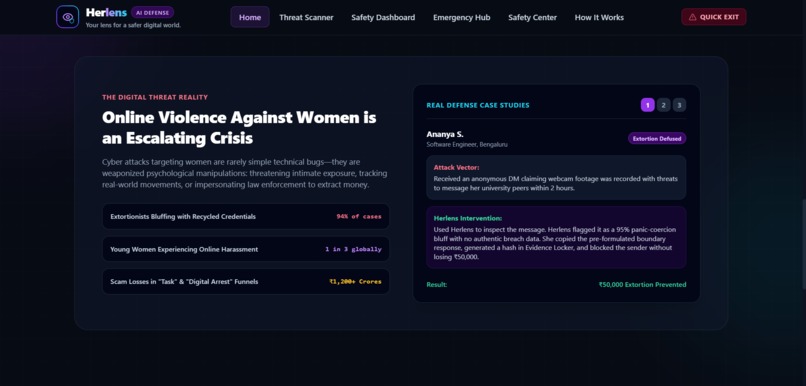Hit the QUICK EXIT button
The width and height of the screenshot is (806, 386).
(x=713, y=17)
